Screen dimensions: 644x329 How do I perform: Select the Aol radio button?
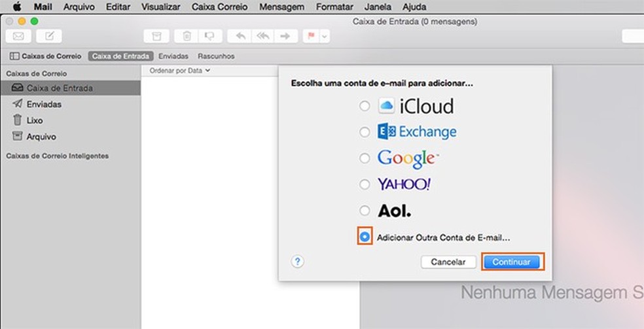coord(365,211)
